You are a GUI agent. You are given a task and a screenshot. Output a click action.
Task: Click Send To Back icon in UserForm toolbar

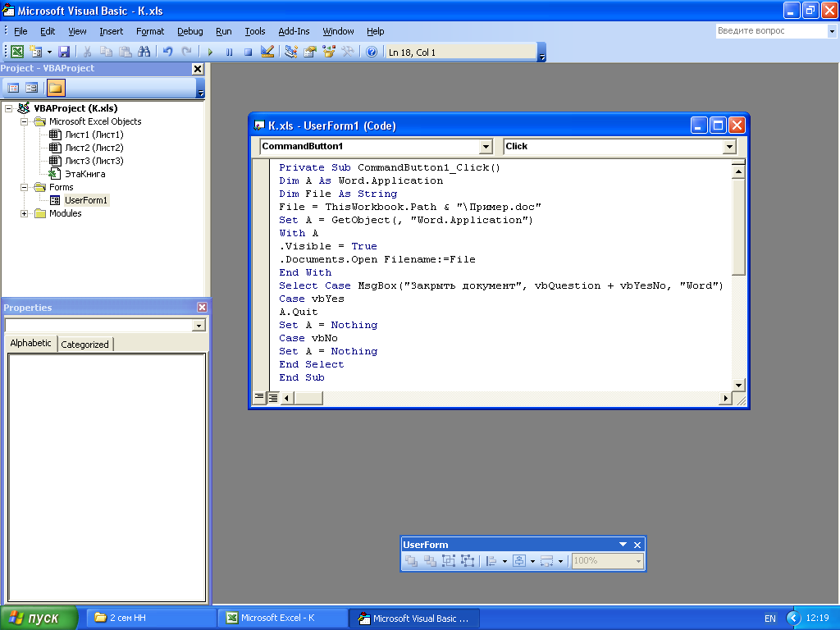tap(430, 561)
